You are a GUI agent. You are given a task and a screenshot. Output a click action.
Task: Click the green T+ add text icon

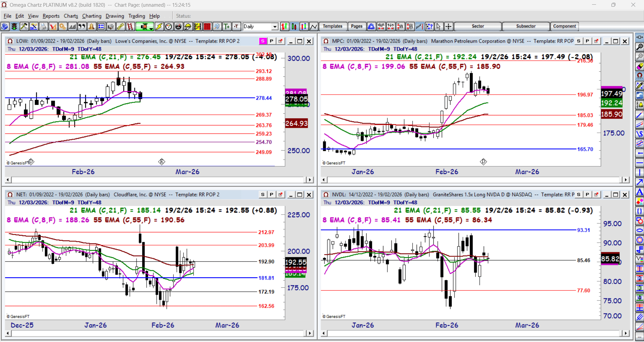point(227,26)
